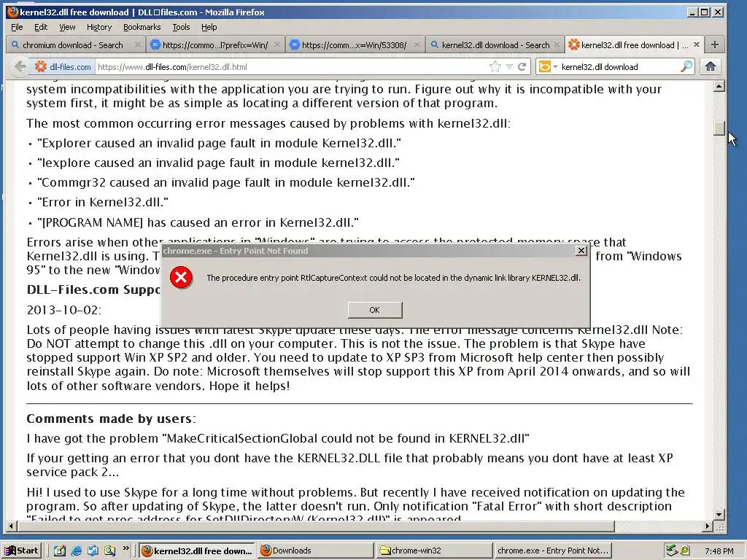Screen dimensions: 747x560
Task: Open the Windows Start menu
Action: click(21, 551)
